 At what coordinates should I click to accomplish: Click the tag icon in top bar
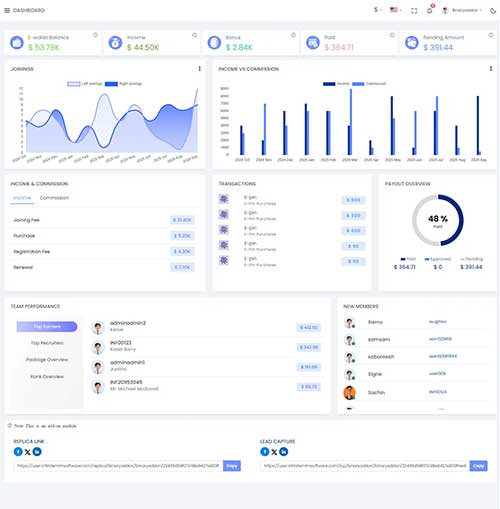click(493, 11)
